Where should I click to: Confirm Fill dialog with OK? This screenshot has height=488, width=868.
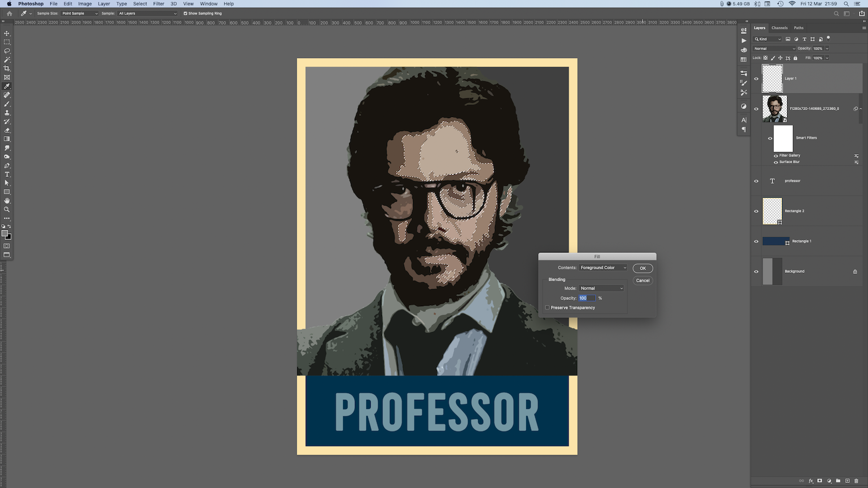click(643, 268)
